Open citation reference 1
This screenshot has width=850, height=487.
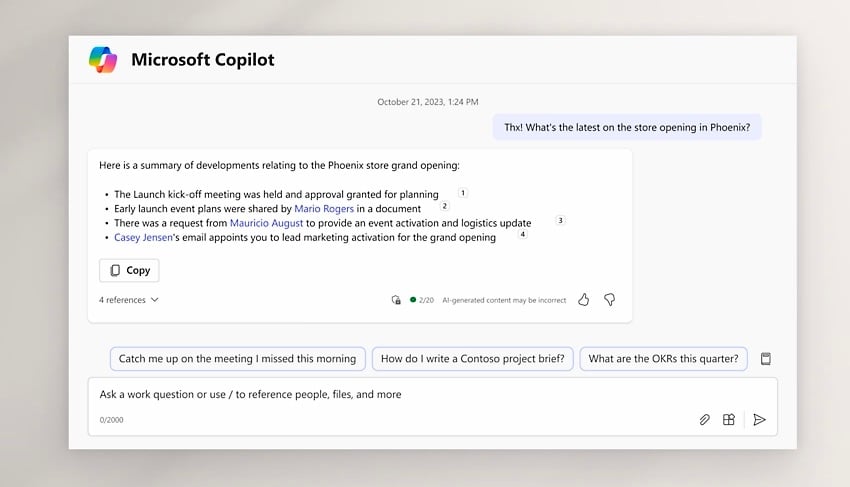pos(462,193)
